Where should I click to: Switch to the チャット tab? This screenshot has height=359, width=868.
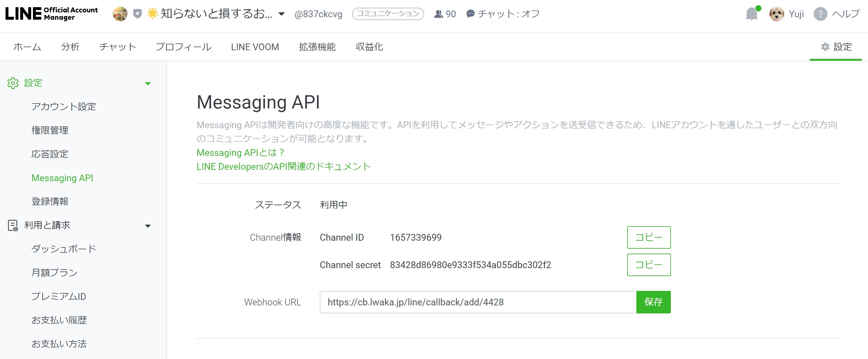(x=118, y=47)
